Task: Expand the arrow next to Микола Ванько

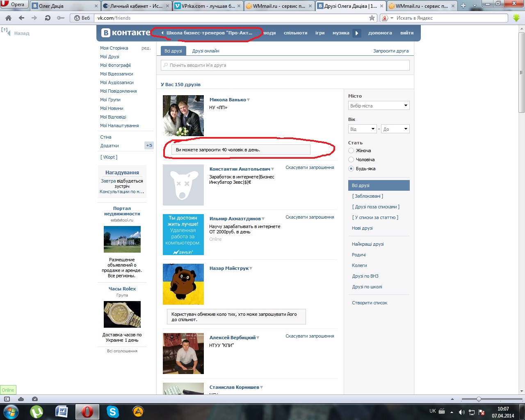Action: (249, 100)
